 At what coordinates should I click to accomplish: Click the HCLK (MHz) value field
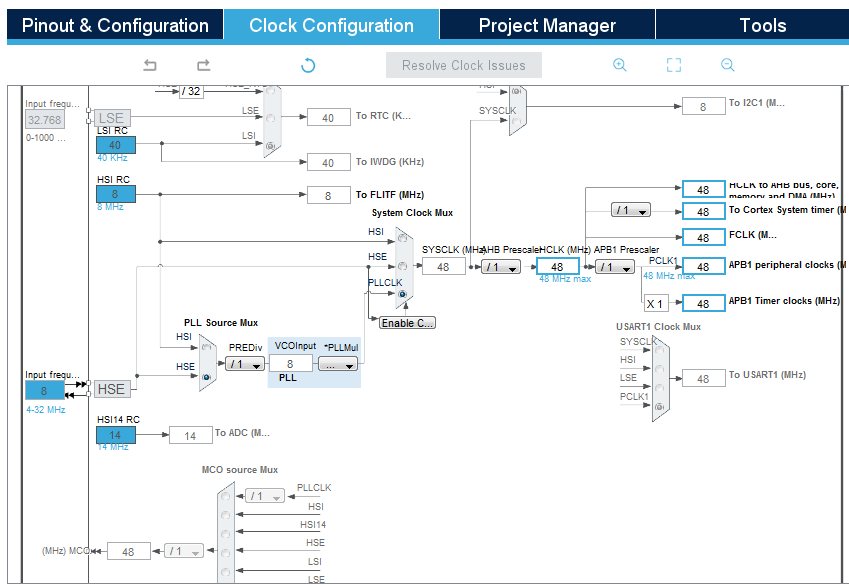click(x=557, y=267)
